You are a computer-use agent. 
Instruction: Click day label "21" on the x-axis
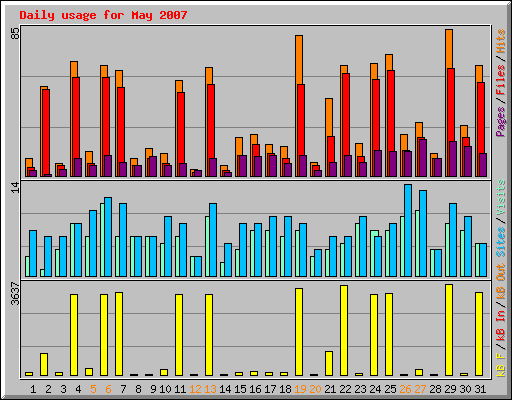[330, 389]
